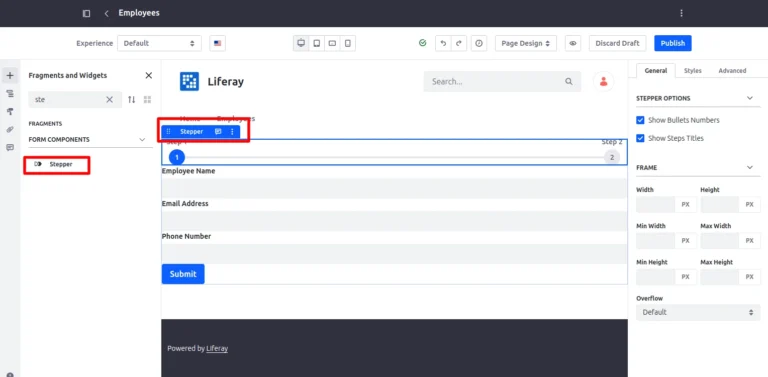Switch to portrait phone viewport preview

click(x=348, y=43)
